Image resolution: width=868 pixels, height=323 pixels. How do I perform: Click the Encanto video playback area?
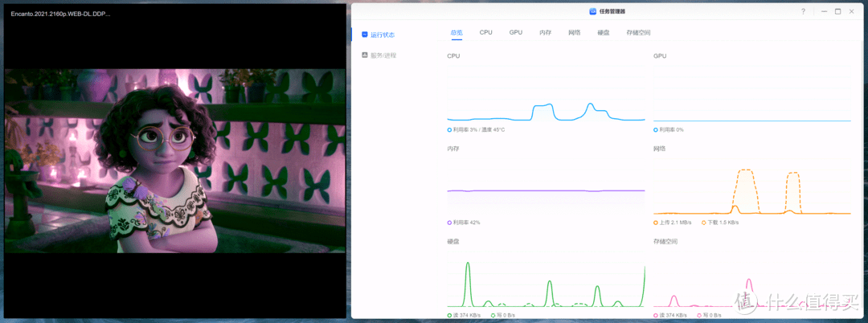(174, 161)
